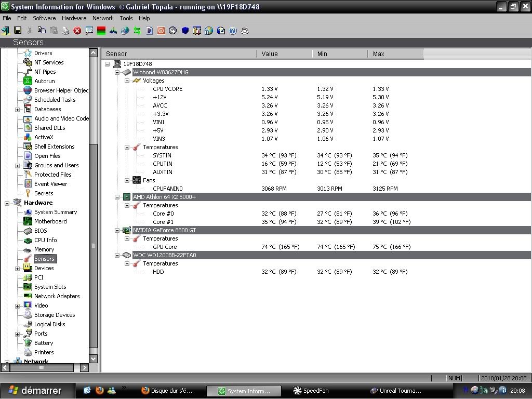Open the Tools menu
The image size is (532, 399).
(126, 18)
